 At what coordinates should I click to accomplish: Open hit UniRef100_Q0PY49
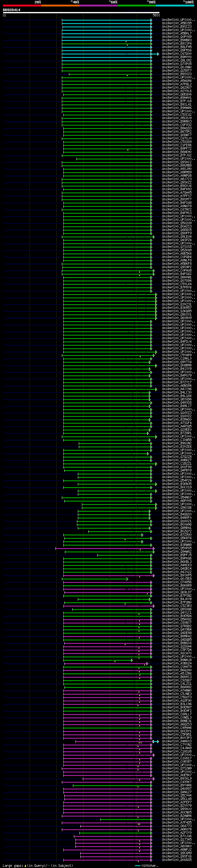[x=177, y=37]
